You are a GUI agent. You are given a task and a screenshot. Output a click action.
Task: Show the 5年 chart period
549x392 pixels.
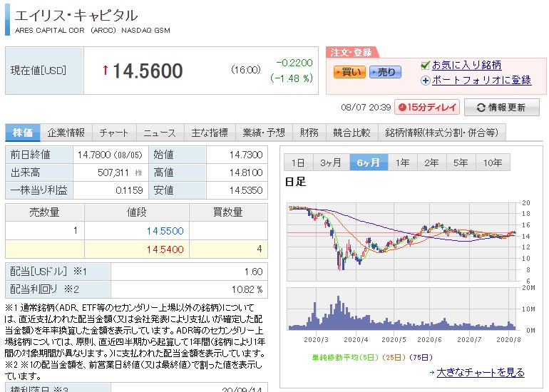[x=461, y=163]
